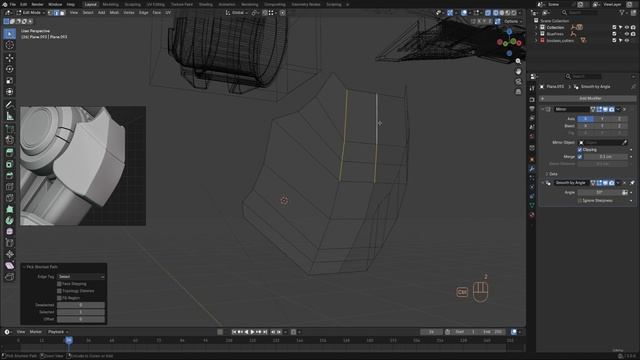Select the Move tool
The height and width of the screenshot is (360, 640).
pyautogui.click(x=10, y=58)
